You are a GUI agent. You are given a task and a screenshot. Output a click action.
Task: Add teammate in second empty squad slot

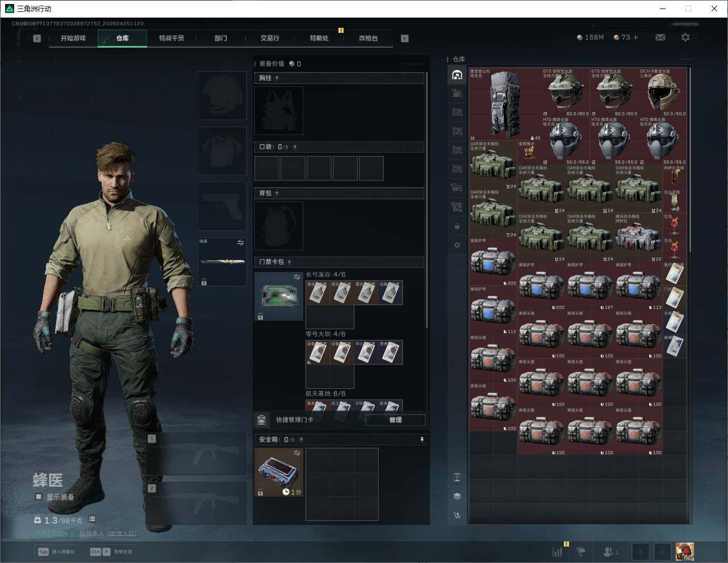662,552
